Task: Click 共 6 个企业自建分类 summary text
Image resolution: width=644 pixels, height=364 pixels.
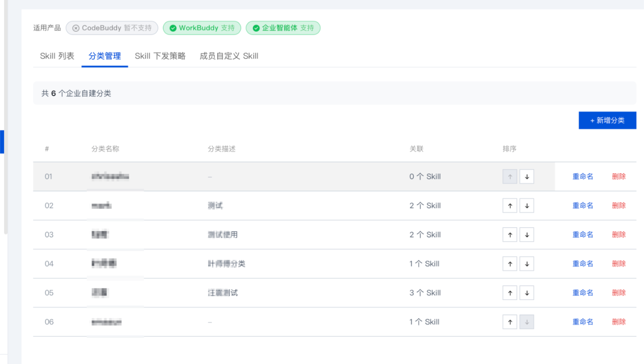Action: click(76, 93)
